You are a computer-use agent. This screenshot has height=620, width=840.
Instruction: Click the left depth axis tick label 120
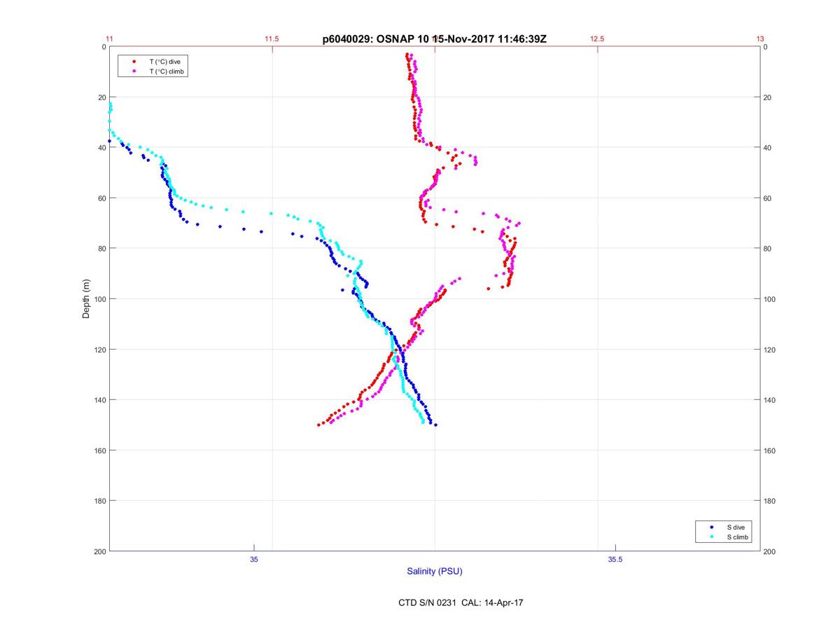(x=99, y=350)
